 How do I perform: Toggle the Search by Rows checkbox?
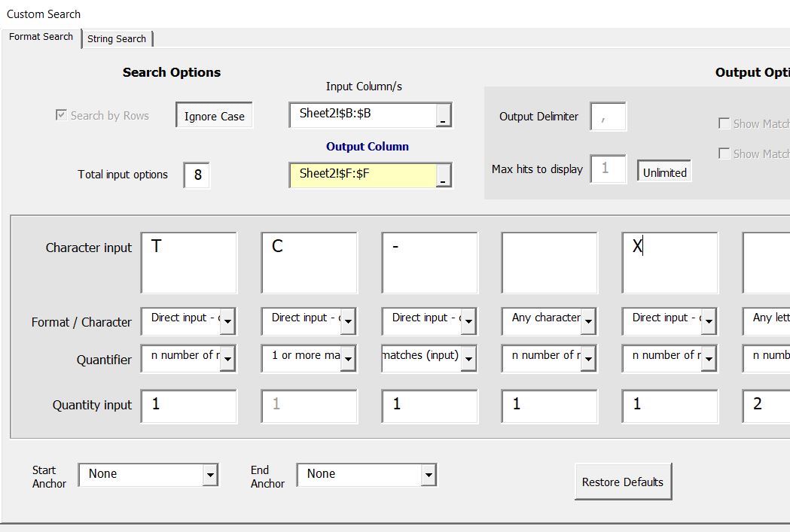click(x=62, y=114)
